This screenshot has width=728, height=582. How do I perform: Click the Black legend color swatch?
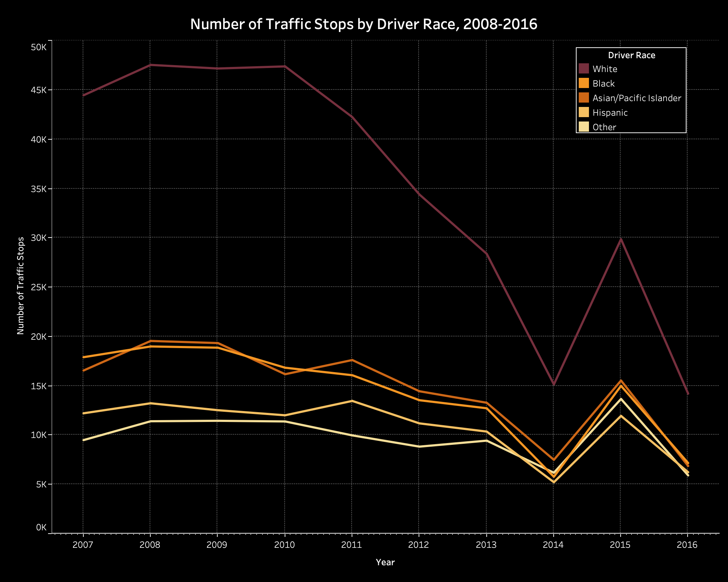point(584,83)
